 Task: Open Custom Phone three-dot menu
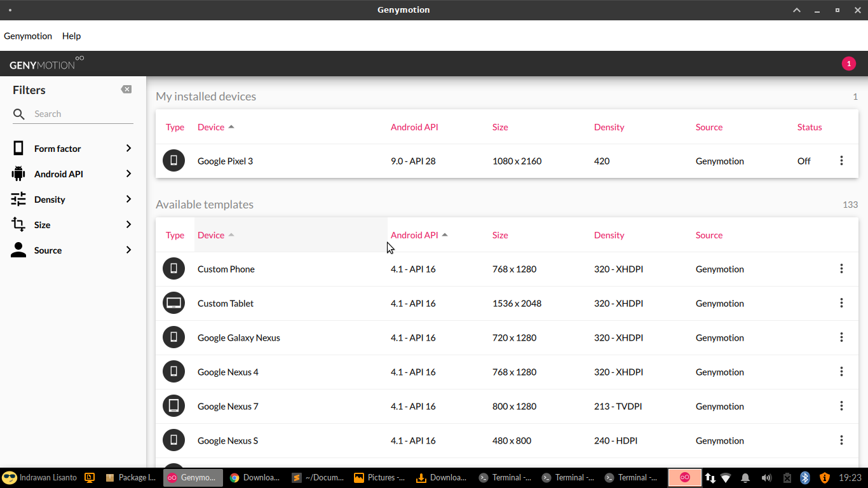(841, 269)
